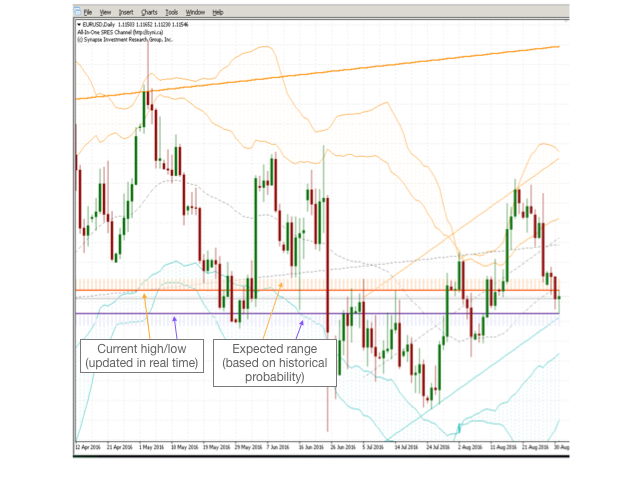Click the 7 Jun 2016 date label

coord(278,447)
